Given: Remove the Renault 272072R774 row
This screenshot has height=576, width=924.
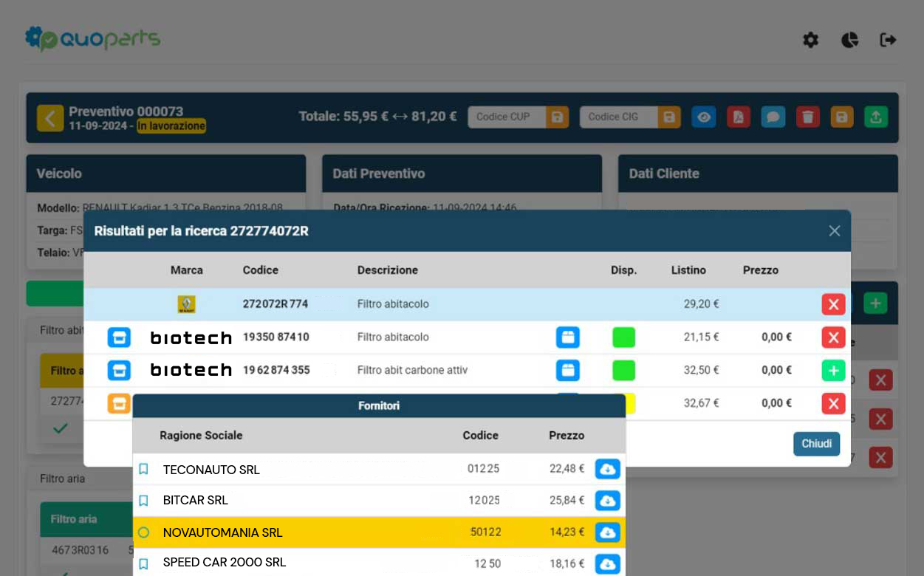Looking at the screenshot, I should [x=833, y=304].
